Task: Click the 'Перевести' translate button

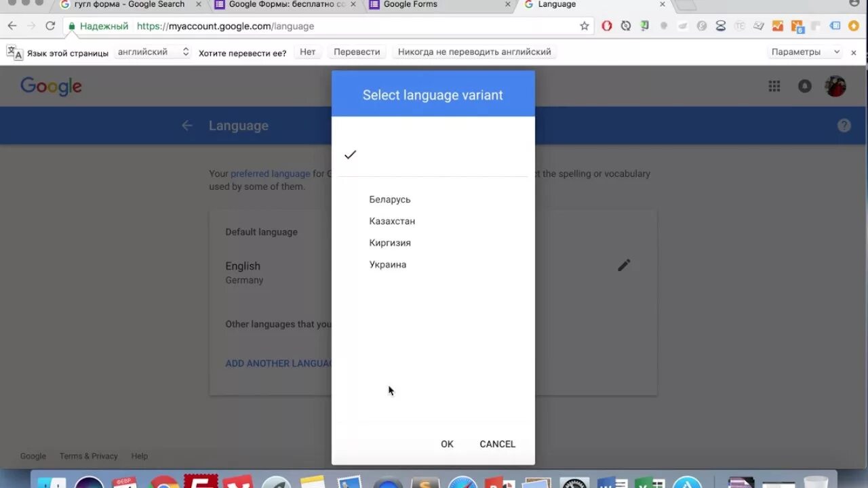Action: pyautogui.click(x=357, y=52)
